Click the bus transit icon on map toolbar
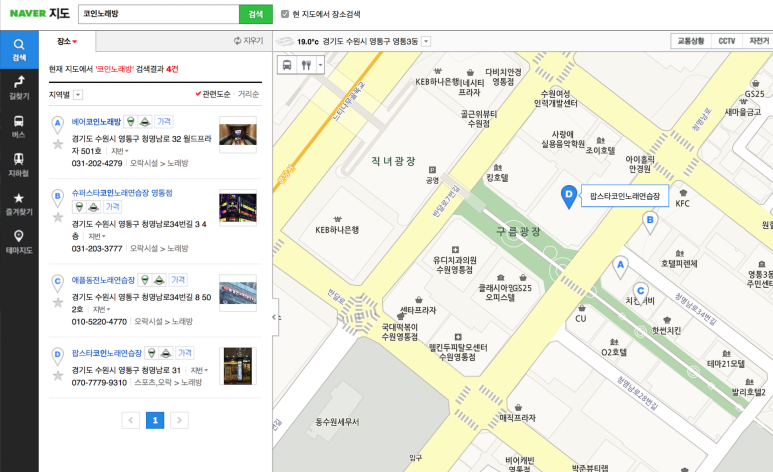The width and height of the screenshot is (773, 472). coord(287,65)
